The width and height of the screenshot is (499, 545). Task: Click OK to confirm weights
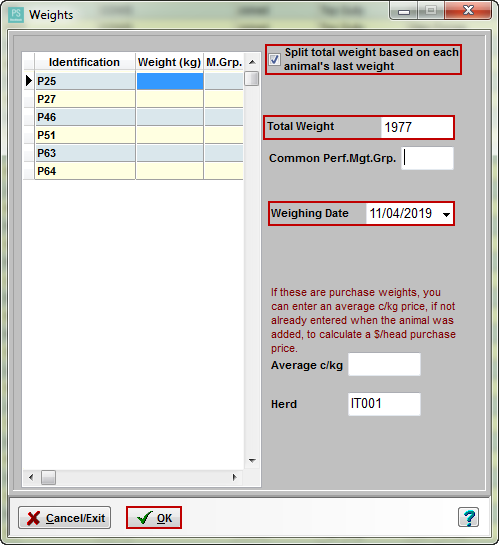pyautogui.click(x=154, y=518)
